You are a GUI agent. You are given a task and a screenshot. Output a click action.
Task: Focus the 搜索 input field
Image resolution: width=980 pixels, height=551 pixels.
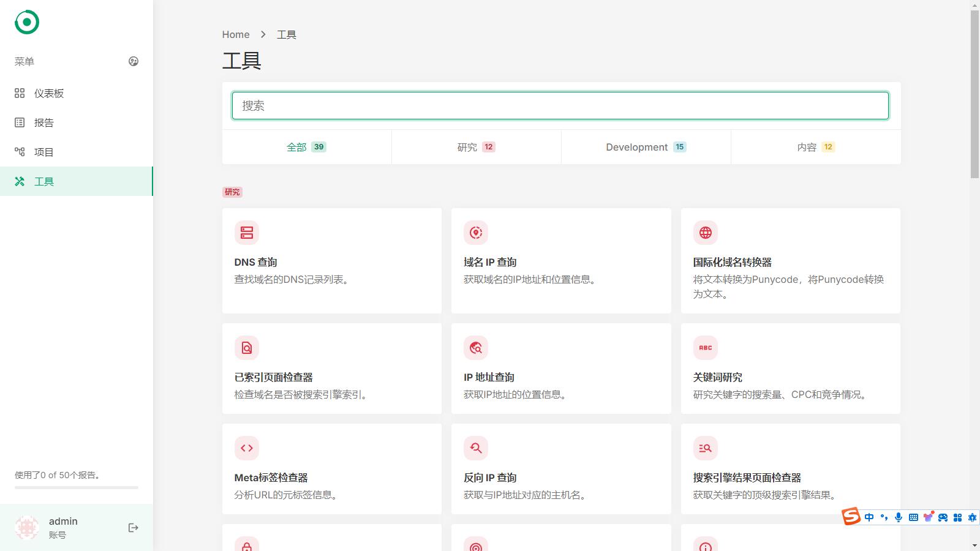pyautogui.click(x=560, y=106)
